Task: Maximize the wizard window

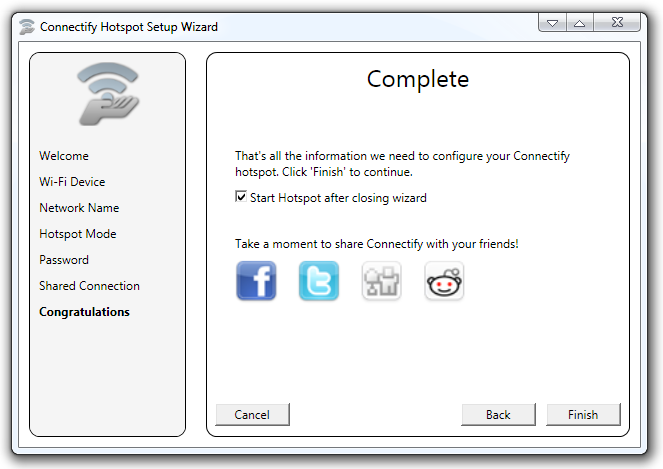Action: tap(580, 22)
